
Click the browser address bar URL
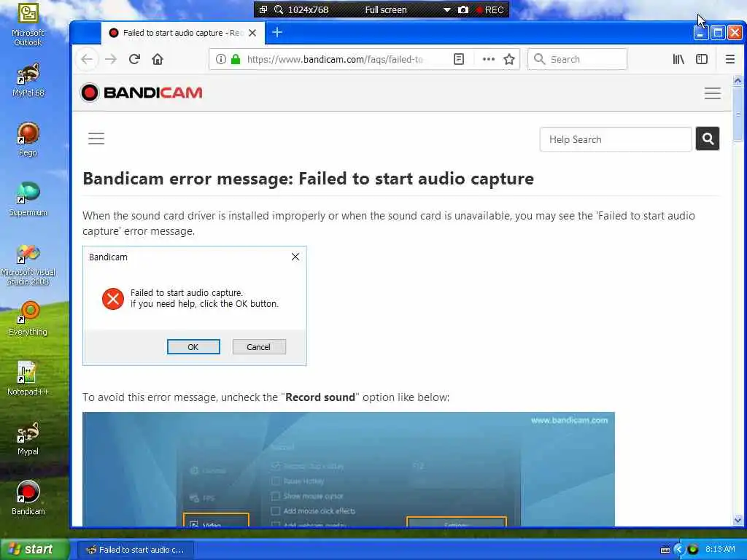(x=334, y=59)
